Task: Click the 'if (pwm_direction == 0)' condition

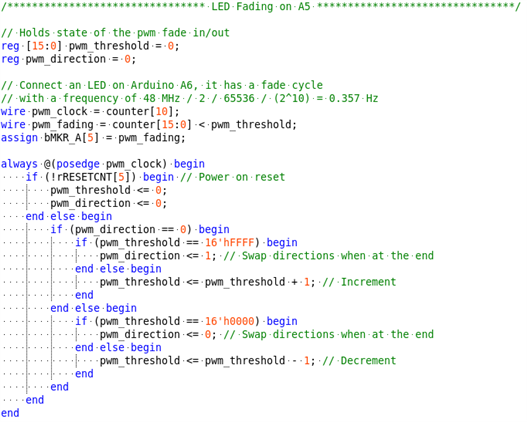Action: [x=121, y=229]
